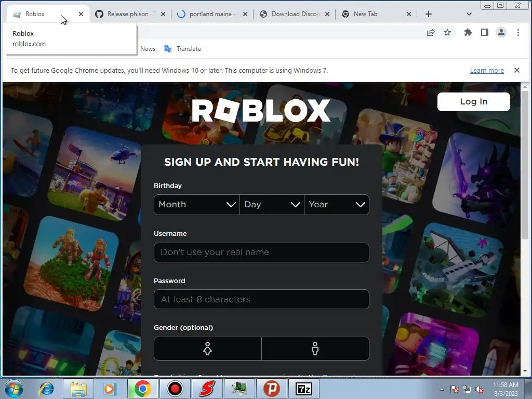Expand the birthday Day dropdown

[272, 205]
